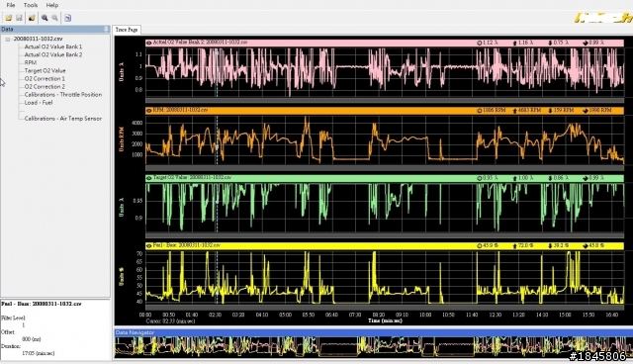The height and width of the screenshot is (364, 633).
Task: Toggle eye icon on Actual O2 Value Bank 2 trace
Action: pos(149,43)
